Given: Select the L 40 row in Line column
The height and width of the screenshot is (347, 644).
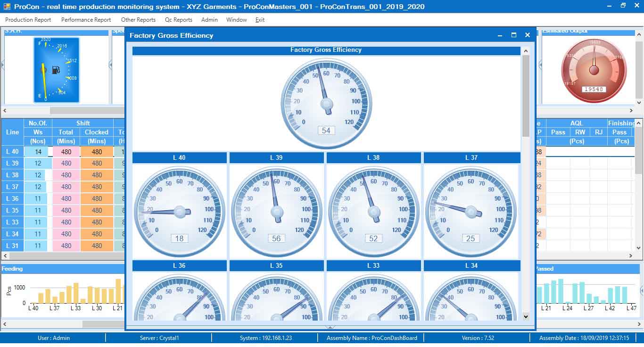Looking at the screenshot, I should point(12,152).
